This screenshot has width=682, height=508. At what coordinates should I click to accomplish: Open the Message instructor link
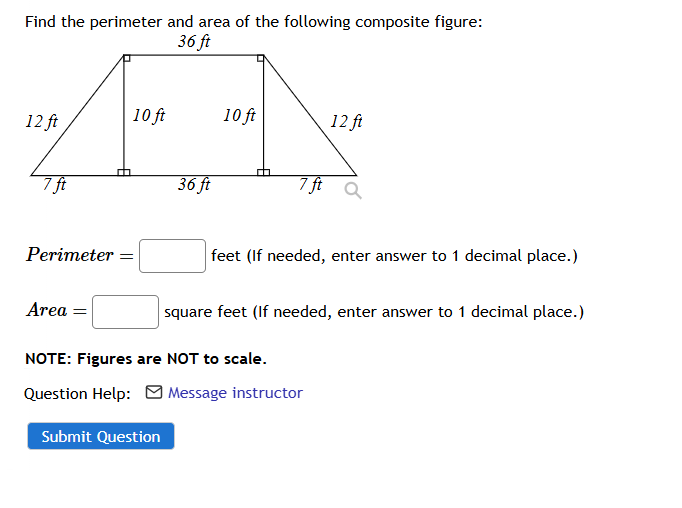[235, 393]
